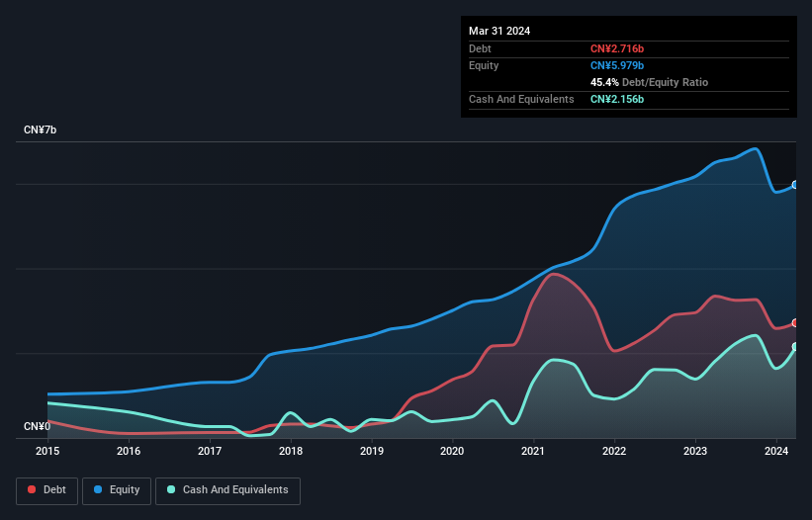Toggle the Debt series legend button
Screen dimensions: 812x520
[46, 490]
